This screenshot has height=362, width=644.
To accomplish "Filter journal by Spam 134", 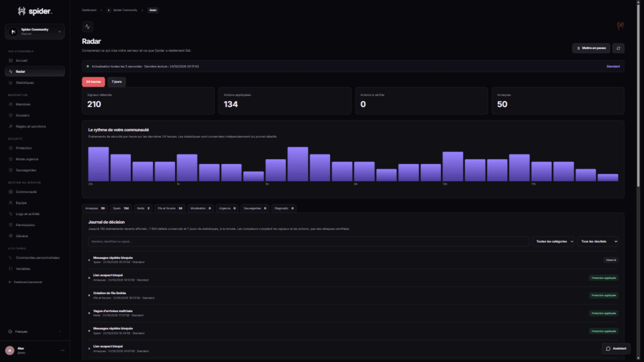I will click(121, 208).
